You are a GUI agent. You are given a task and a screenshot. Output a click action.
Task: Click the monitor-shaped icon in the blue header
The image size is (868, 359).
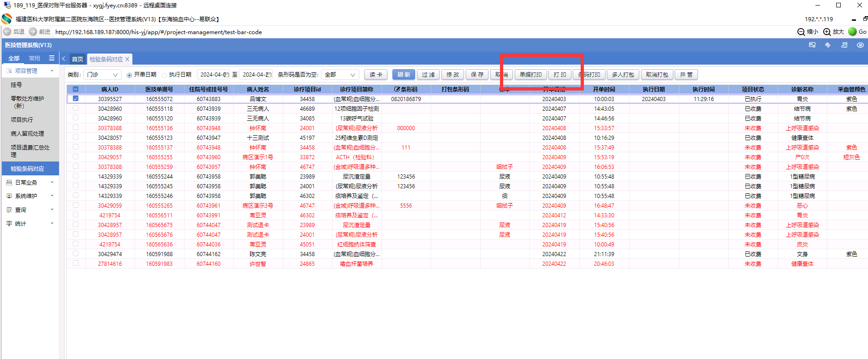coord(812,45)
